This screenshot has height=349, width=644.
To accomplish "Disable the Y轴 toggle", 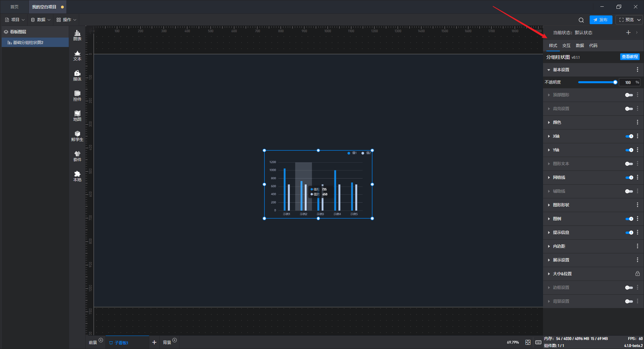I will pos(629,150).
